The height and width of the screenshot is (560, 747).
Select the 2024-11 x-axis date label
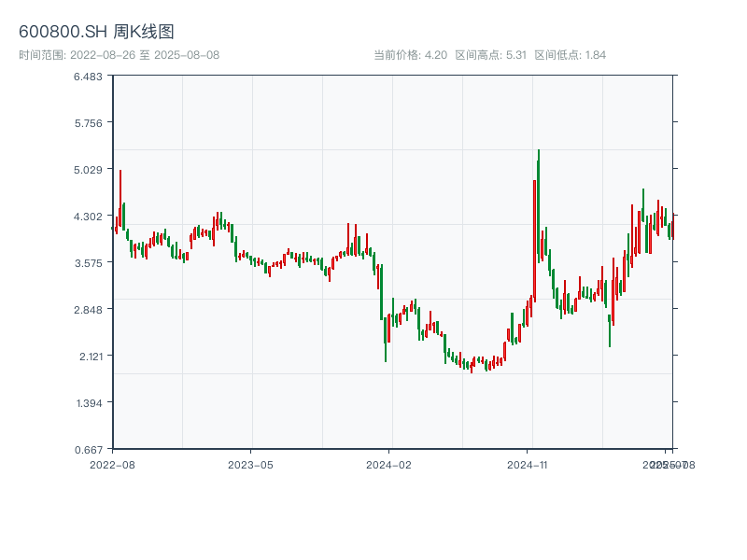tap(528, 464)
